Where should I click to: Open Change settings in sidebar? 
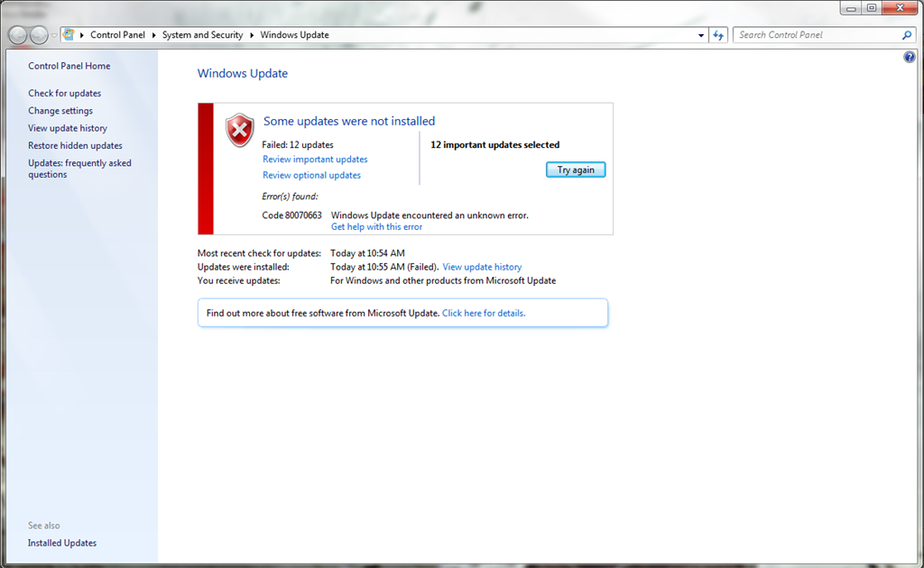60,111
